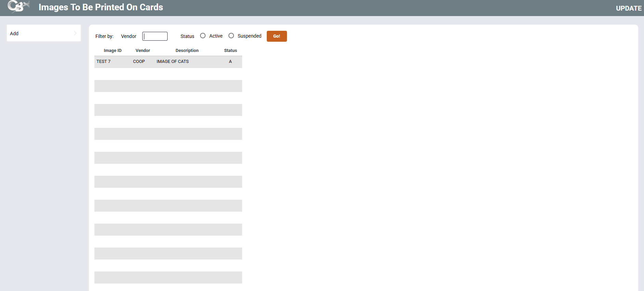Select the Active status radio button
This screenshot has height=291, width=644.
coord(203,36)
